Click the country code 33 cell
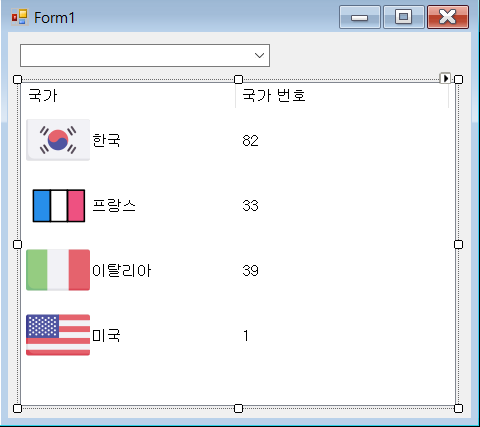This screenshot has height=427, width=480. (x=250, y=206)
